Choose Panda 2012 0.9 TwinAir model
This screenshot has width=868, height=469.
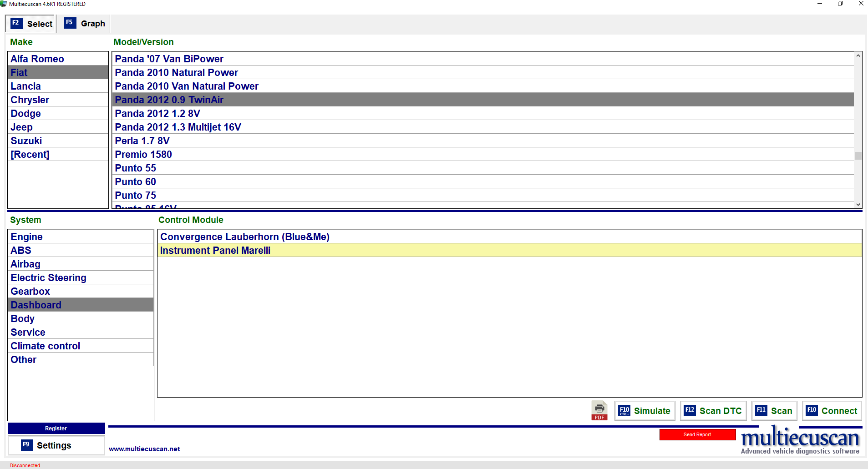[483, 100]
